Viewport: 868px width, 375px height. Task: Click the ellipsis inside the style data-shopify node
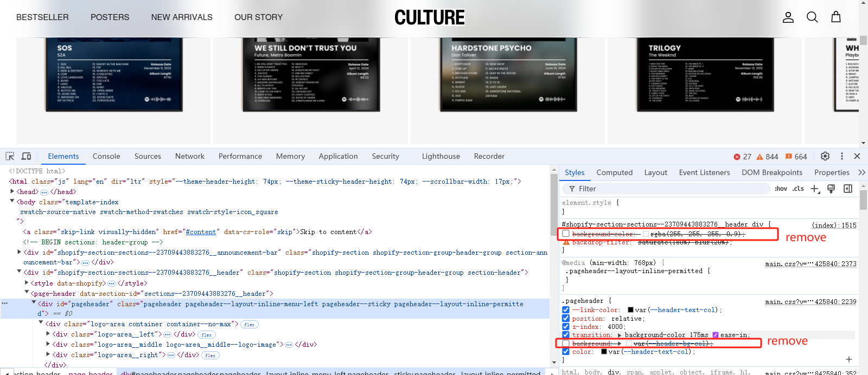(x=112, y=283)
